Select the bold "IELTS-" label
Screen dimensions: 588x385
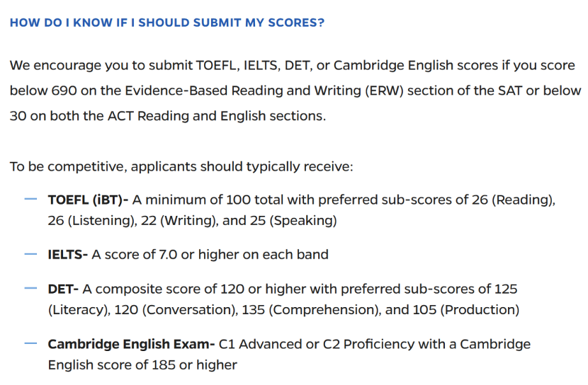67,255
